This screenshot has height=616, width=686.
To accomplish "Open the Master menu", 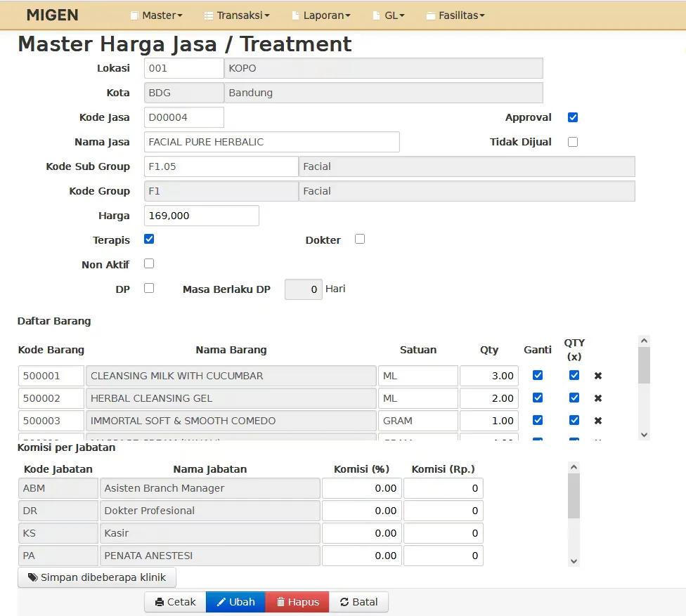I will (157, 15).
